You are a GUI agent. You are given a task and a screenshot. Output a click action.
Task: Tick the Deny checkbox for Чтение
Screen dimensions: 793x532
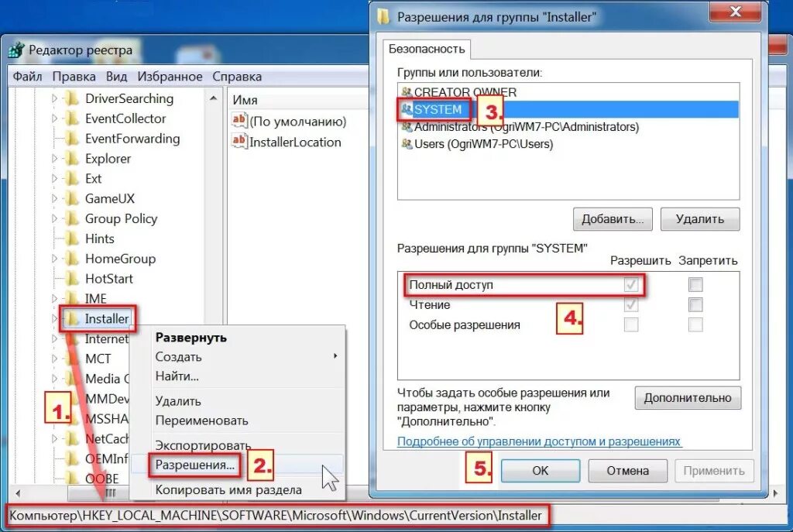695,304
